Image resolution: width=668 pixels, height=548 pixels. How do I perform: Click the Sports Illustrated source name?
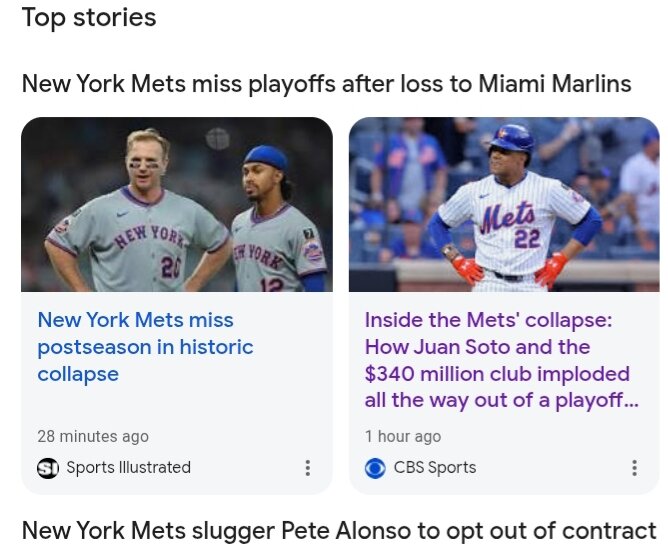click(x=128, y=467)
